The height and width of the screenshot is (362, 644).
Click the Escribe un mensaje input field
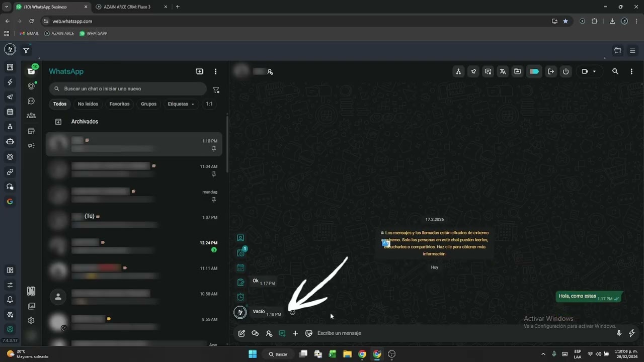(x=463, y=333)
